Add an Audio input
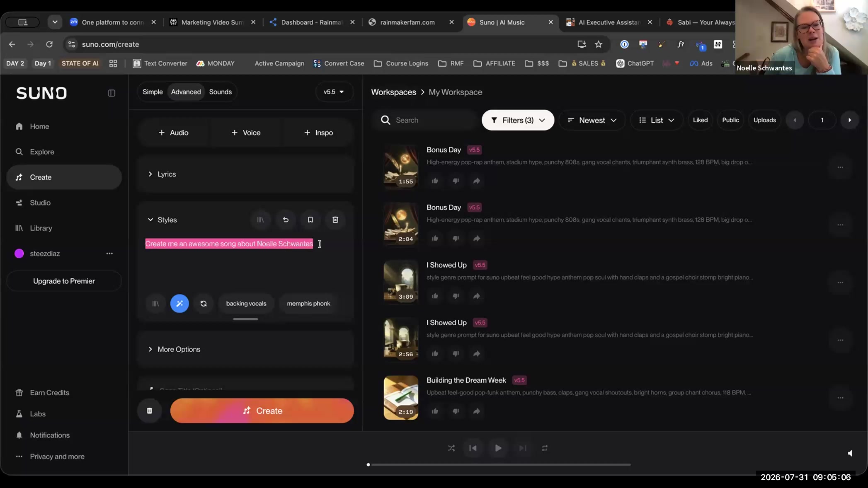This screenshot has height=488, width=868. pyautogui.click(x=173, y=133)
